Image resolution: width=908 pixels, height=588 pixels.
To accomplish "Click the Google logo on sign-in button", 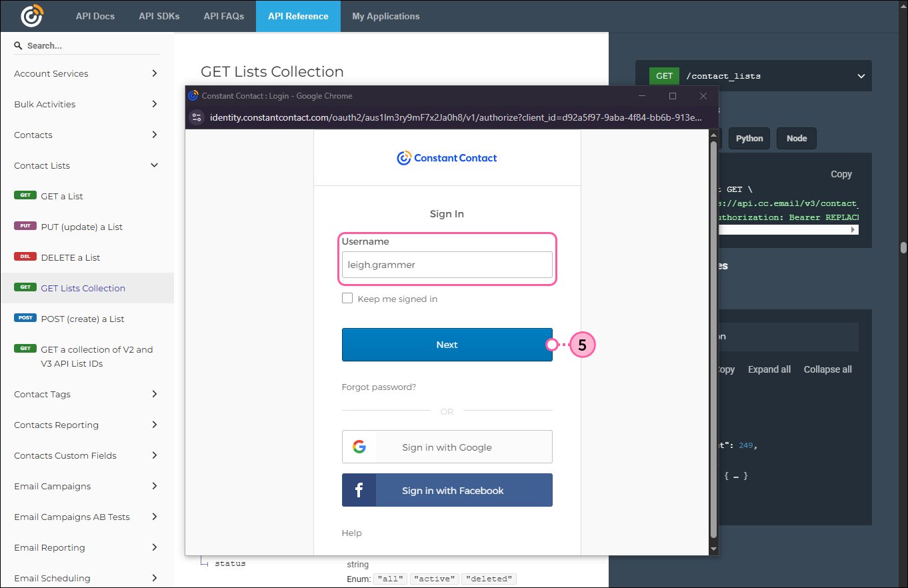I will [x=359, y=447].
